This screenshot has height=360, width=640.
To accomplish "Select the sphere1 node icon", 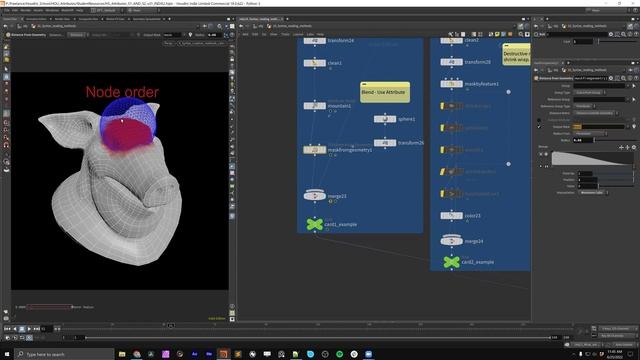I will coord(385,119).
